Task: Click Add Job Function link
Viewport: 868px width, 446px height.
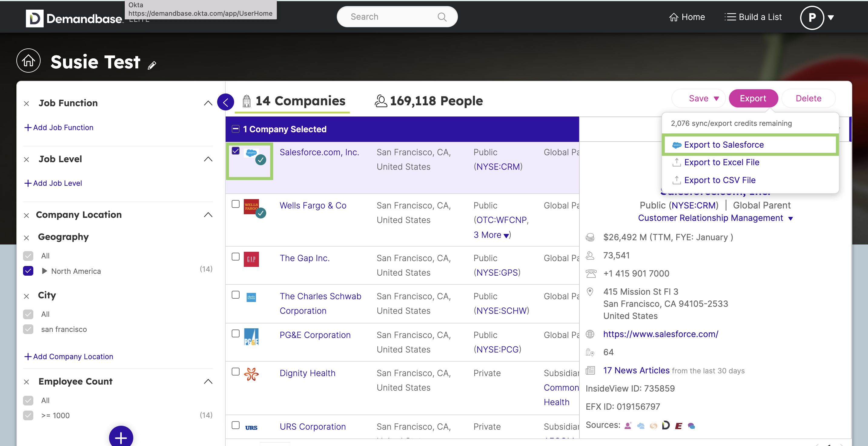Action: (x=59, y=128)
